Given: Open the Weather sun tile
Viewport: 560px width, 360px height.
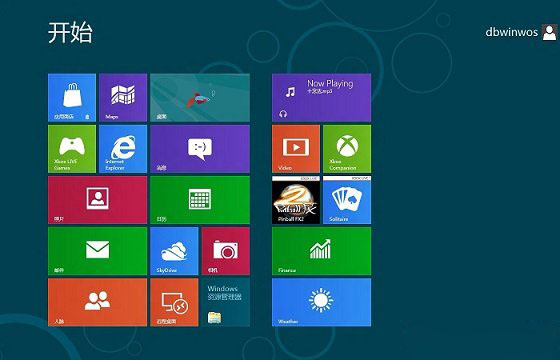Looking at the screenshot, I should (321, 302).
